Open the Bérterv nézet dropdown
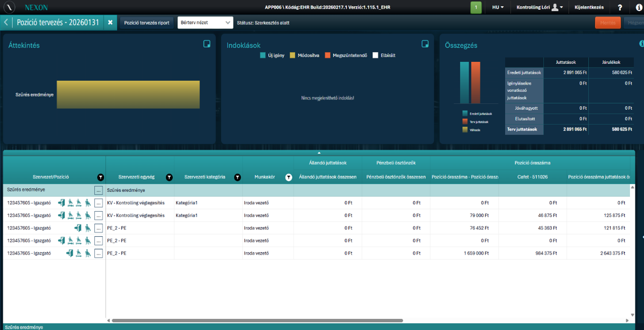This screenshot has width=644, height=330. 205,23
